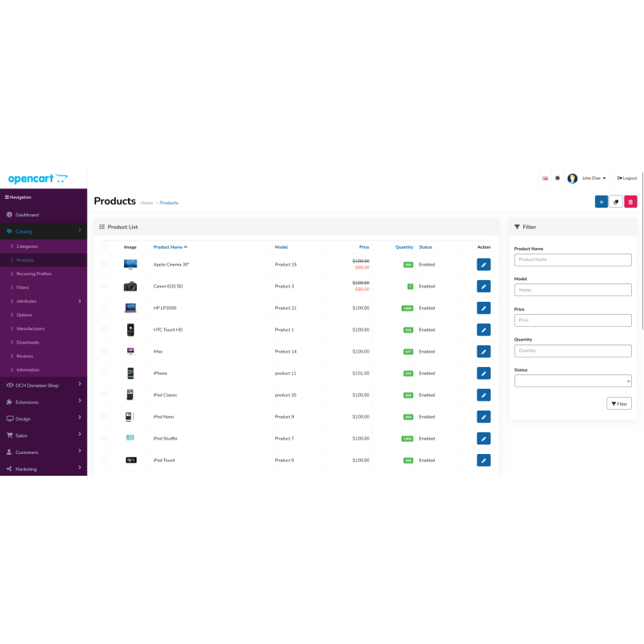644x644 pixels.
Task: Select Marketing from the sidebar
Action: [x=27, y=469]
